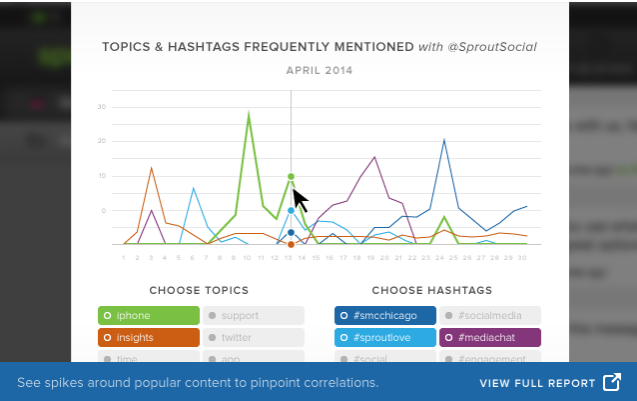The image size is (637, 401).
Task: Click the orange insights peak at day 3
Action: 151,168
